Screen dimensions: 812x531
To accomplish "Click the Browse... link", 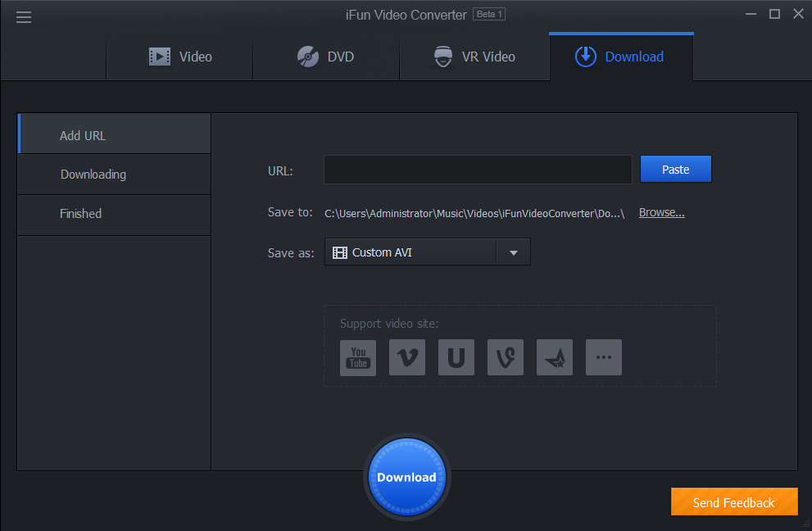I will 662,213.
